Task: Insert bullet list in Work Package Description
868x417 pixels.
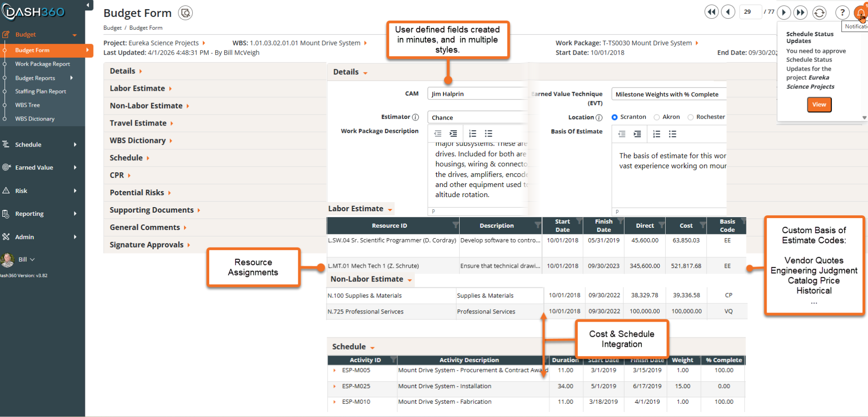Action: [489, 133]
